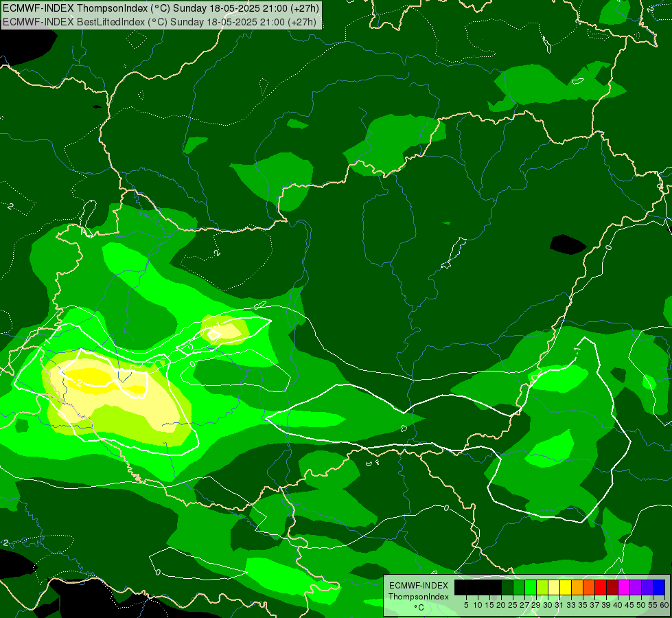Click the legend scale value 40
Viewport: 672px width, 618px height.
618,605
